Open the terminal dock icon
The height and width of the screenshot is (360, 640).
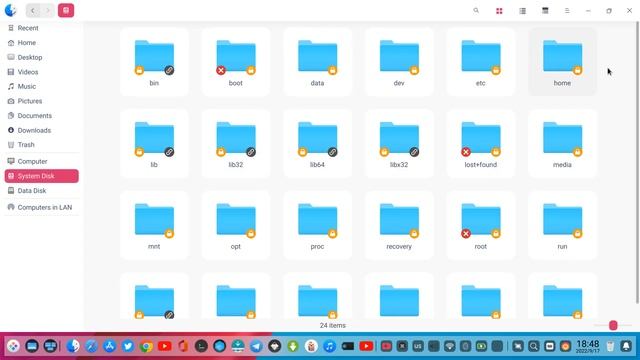201,346
